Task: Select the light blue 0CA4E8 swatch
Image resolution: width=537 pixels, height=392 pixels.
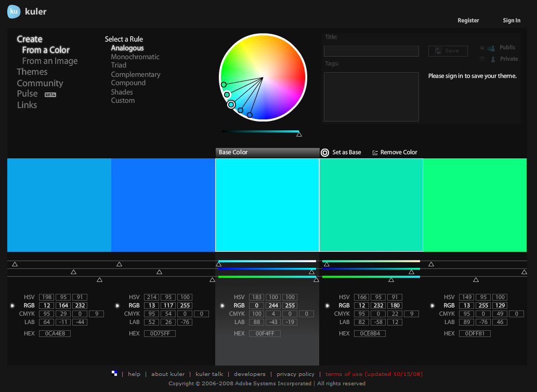Action: pyautogui.click(x=59, y=205)
